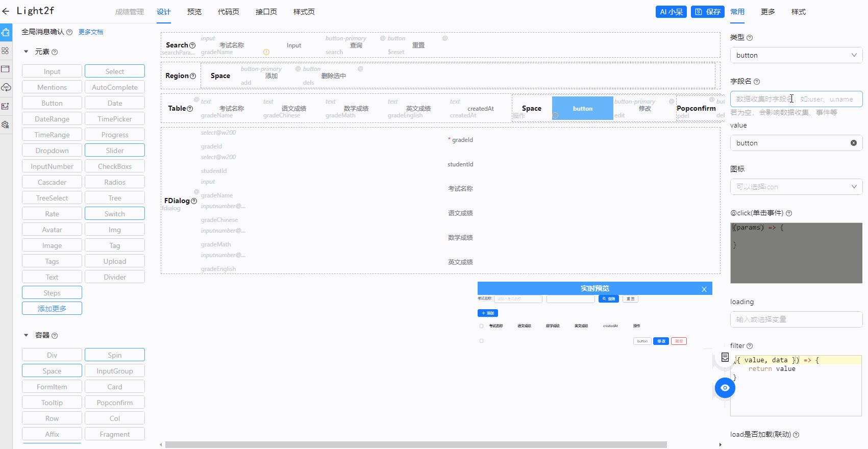Screen dimensions: 868x449
Task: Click the 重置 button in live preview
Action: click(x=631, y=299)
